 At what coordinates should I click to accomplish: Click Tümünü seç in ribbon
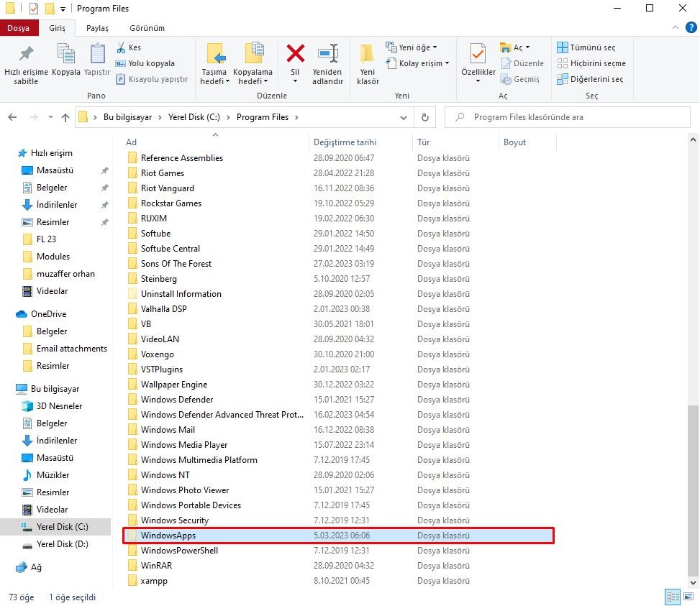(x=586, y=47)
